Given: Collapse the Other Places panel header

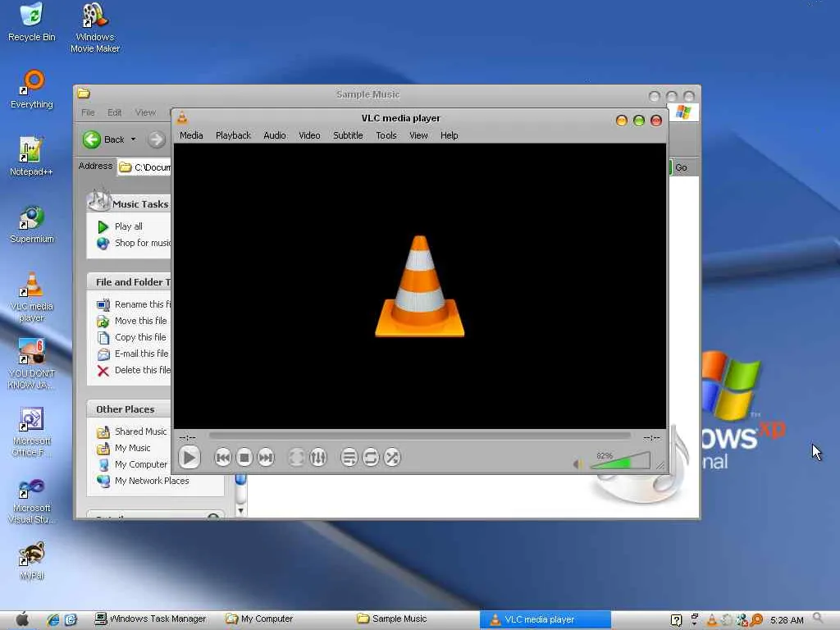Looking at the screenshot, I should point(129,409).
